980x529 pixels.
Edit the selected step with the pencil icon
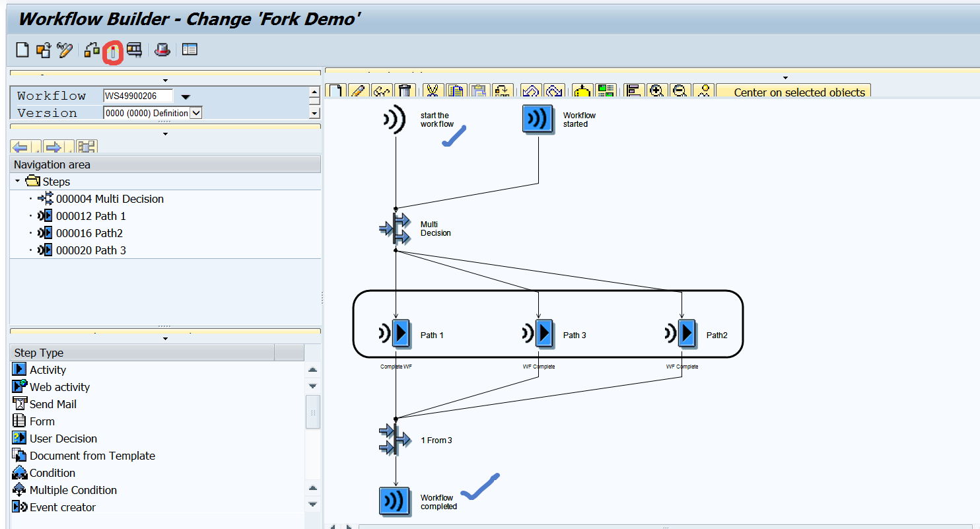click(357, 90)
